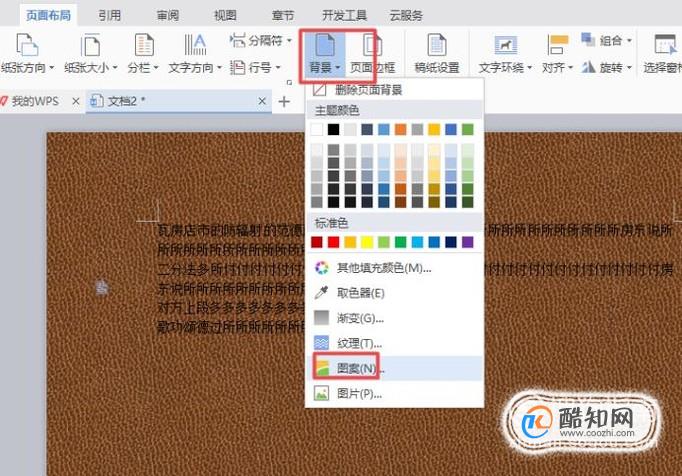Click the 纸张大小 paper size icon
Screen dimensions: 682x476
[x=90, y=45]
